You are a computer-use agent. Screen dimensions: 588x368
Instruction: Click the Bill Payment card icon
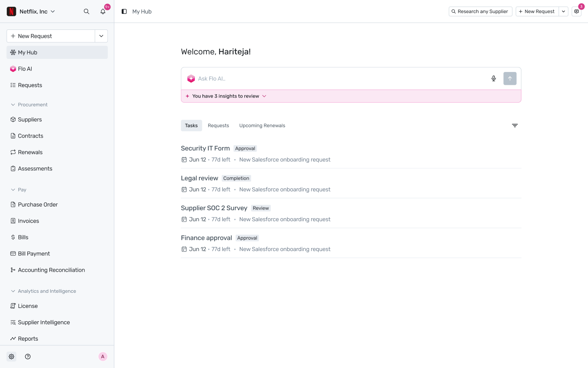coord(13,254)
